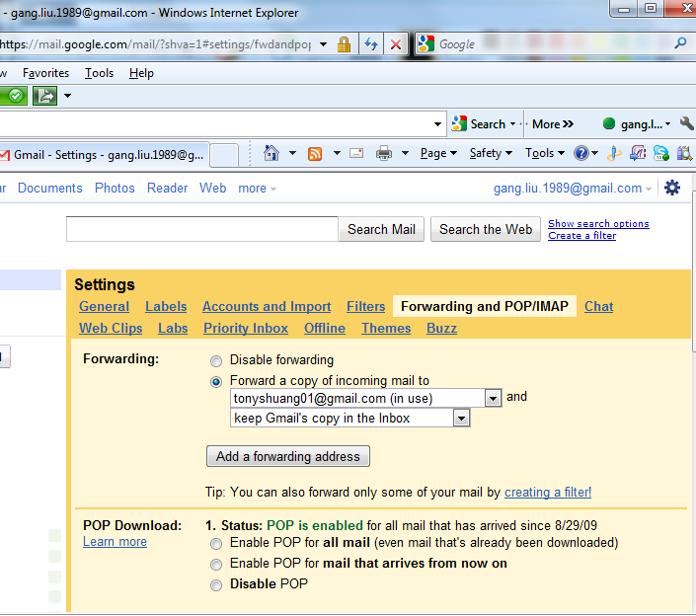Click the green status dot by gang.l...
This screenshot has height=616, width=696.
pos(609,123)
